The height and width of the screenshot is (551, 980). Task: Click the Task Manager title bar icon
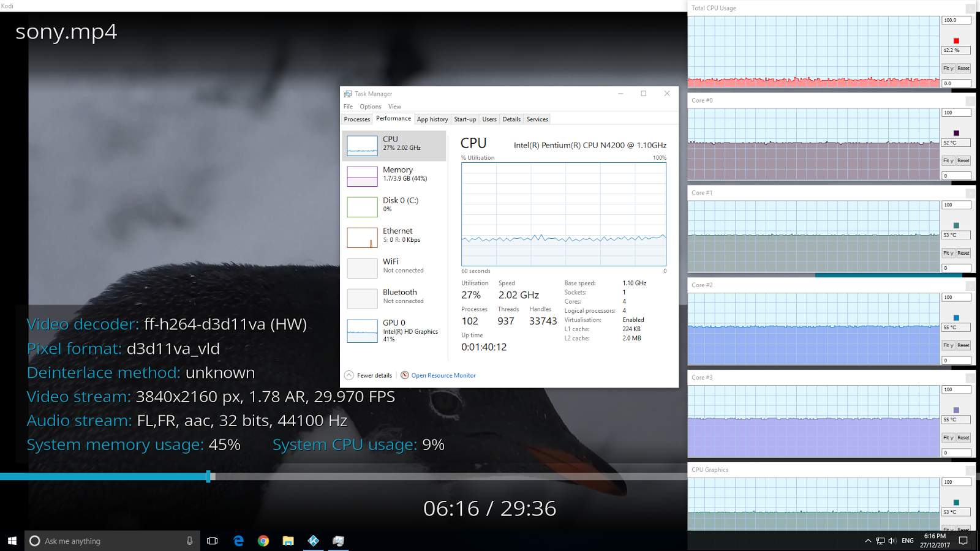tap(348, 94)
